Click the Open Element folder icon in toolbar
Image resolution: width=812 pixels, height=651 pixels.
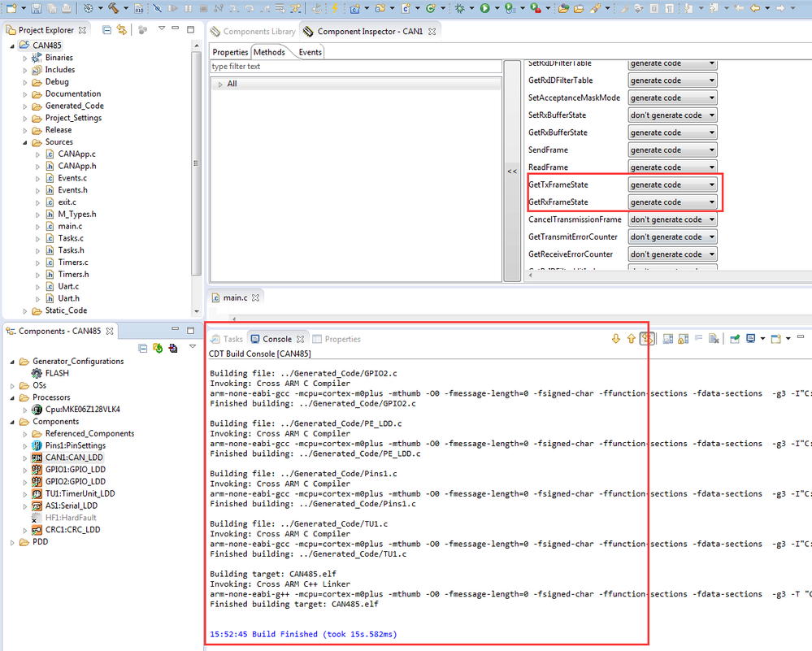tap(563, 8)
